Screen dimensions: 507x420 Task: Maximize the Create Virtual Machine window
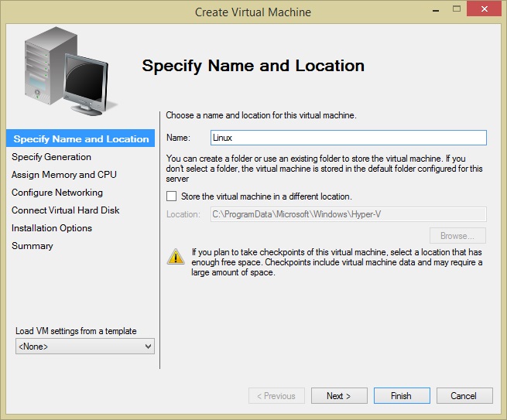pos(457,9)
